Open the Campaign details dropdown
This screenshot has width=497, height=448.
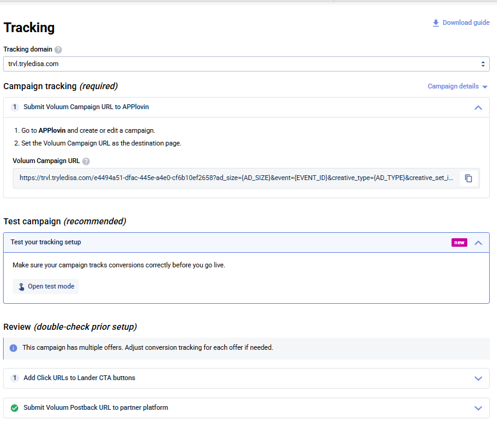tap(458, 86)
